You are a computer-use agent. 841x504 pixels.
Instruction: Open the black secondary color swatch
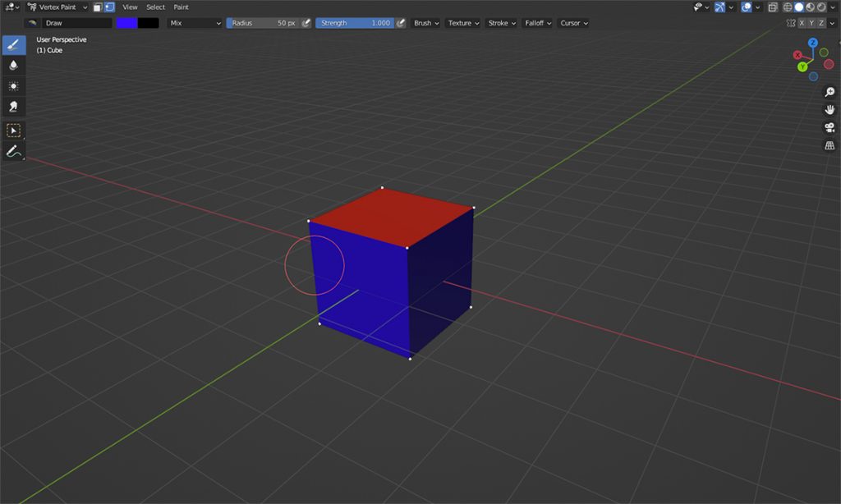point(149,23)
